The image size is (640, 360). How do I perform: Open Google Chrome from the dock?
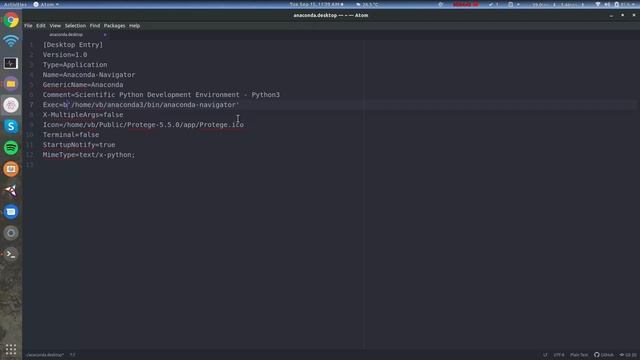coord(11,20)
